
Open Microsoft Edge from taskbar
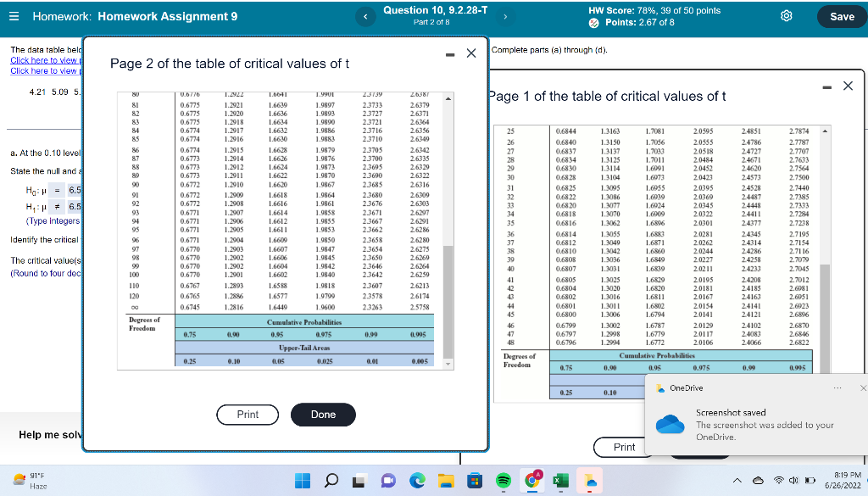click(x=417, y=481)
